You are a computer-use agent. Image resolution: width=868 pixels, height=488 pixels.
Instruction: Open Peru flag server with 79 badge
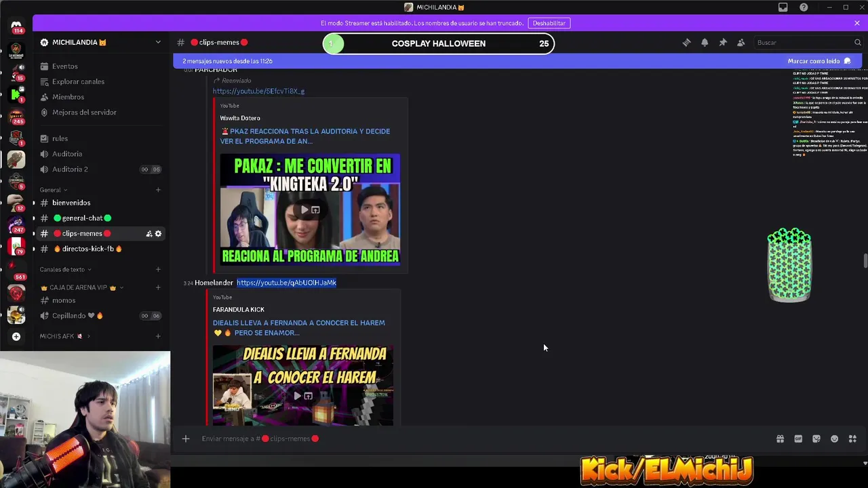click(x=16, y=247)
